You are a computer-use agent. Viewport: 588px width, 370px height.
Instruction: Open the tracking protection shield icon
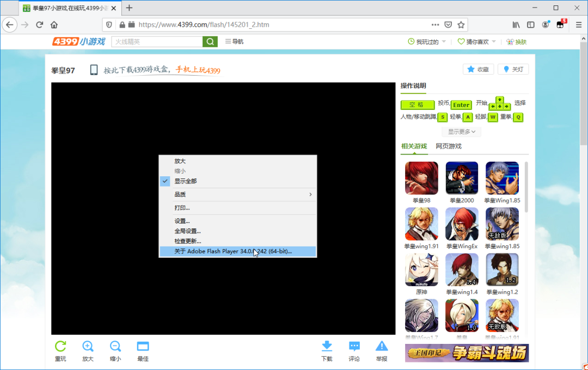[x=109, y=24]
